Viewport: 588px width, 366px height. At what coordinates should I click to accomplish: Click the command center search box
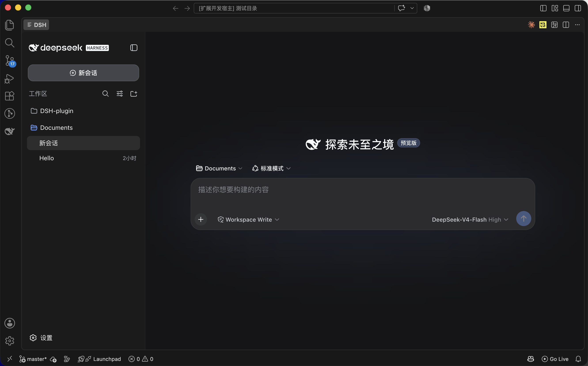[294, 8]
